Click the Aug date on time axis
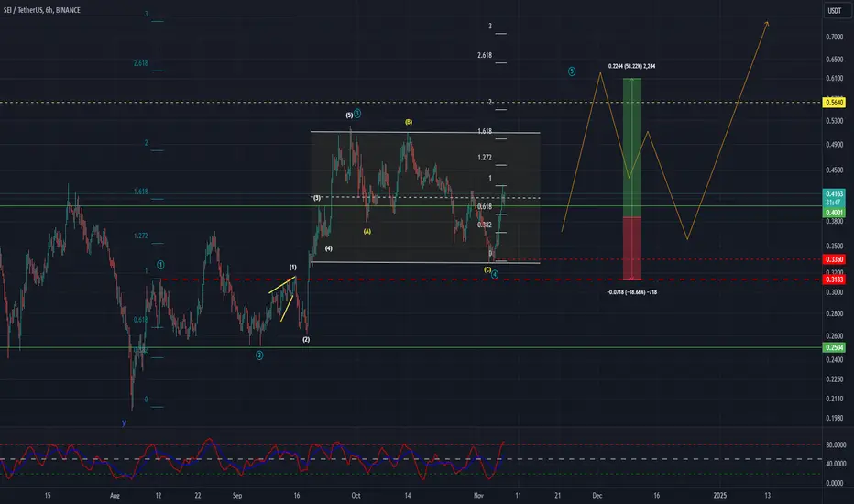The image size is (854, 504). pyautogui.click(x=115, y=496)
